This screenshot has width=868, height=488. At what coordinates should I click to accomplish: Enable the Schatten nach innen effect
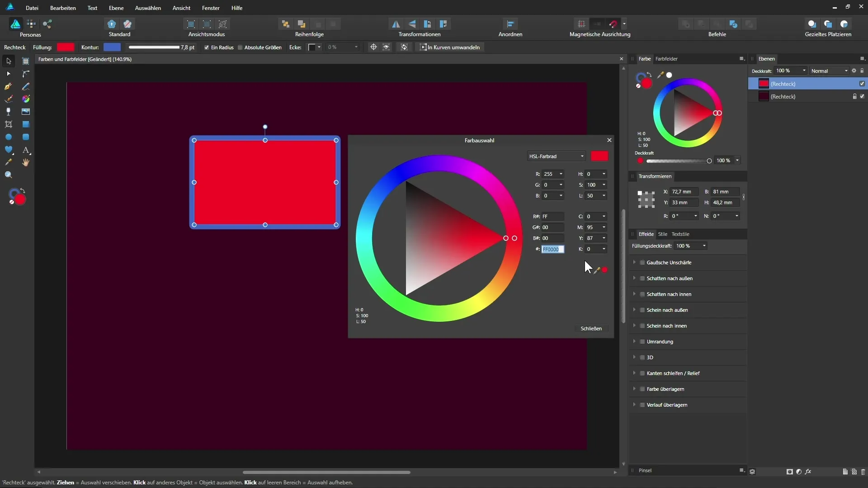tap(642, 294)
